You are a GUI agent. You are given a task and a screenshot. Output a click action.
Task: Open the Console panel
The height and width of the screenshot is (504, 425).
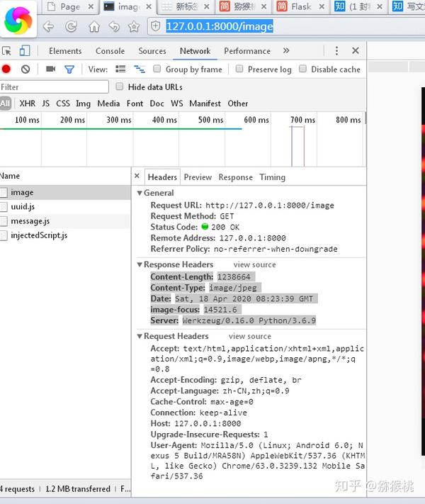[x=110, y=51]
